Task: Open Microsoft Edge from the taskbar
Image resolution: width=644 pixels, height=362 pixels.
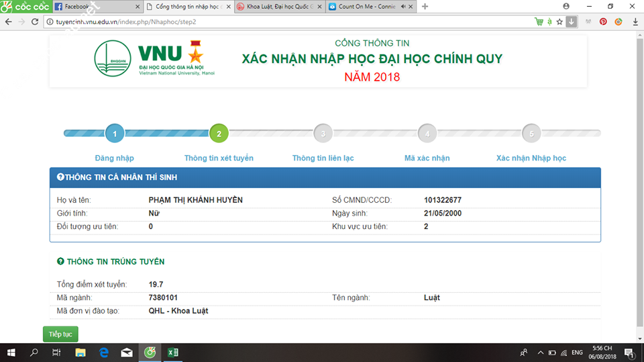Action: tap(104, 353)
